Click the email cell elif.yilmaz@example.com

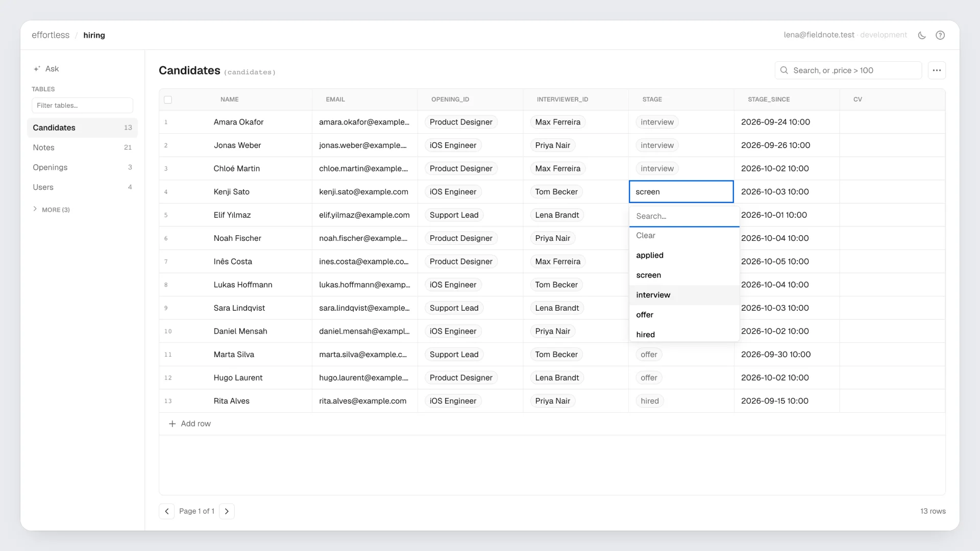tap(364, 215)
